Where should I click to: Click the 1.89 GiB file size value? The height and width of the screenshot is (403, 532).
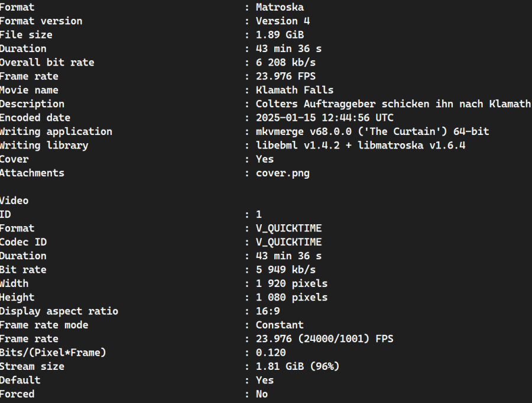(x=280, y=35)
